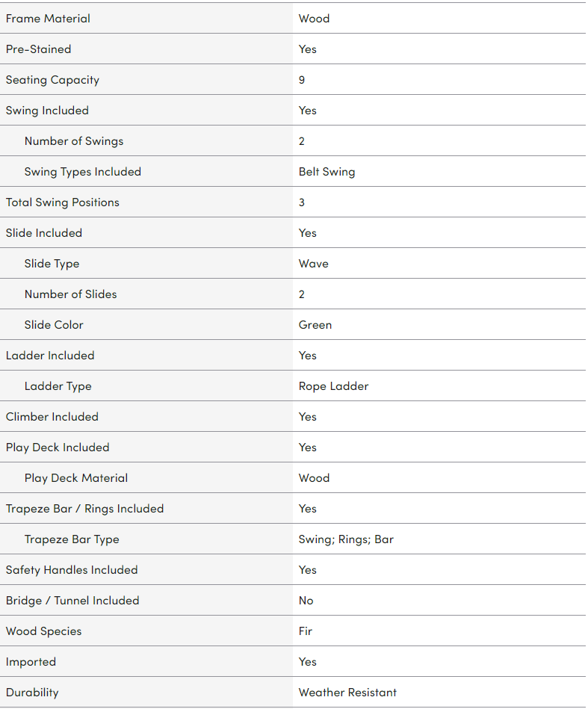Viewport: 588px width, 709px height.
Task: Click the Swing Included label
Action: coord(47,111)
